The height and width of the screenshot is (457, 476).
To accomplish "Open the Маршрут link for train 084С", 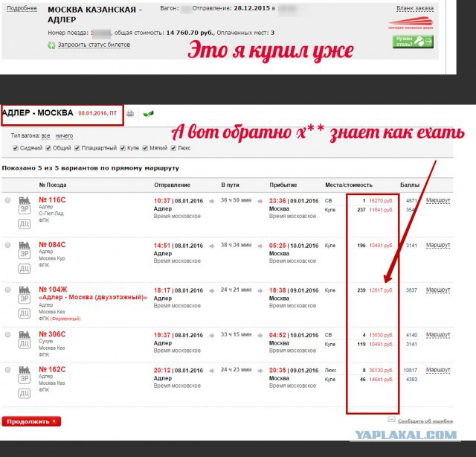I will tap(438, 245).
